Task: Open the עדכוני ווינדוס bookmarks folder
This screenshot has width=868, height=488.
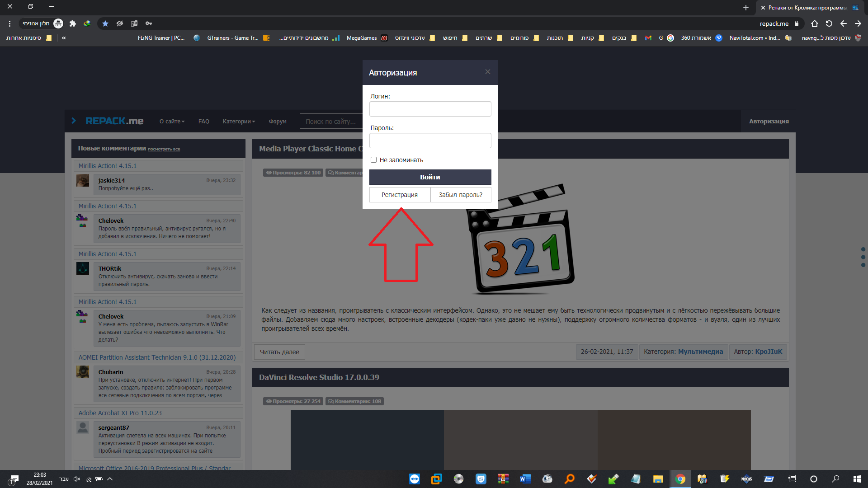Action: click(415, 38)
